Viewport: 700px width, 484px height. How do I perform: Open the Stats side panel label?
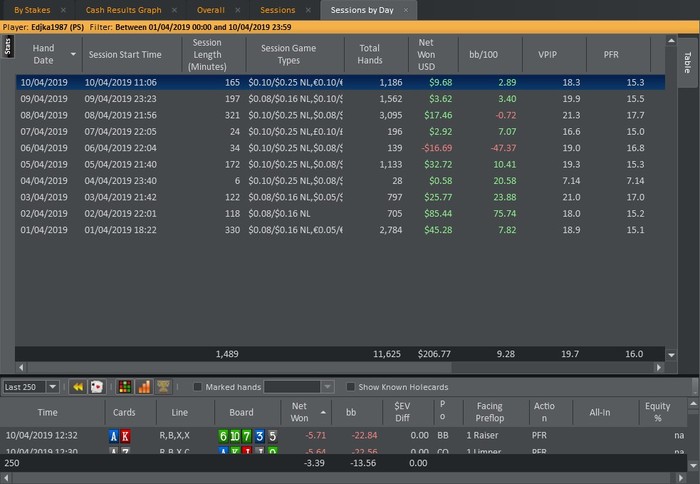pyautogui.click(x=7, y=47)
